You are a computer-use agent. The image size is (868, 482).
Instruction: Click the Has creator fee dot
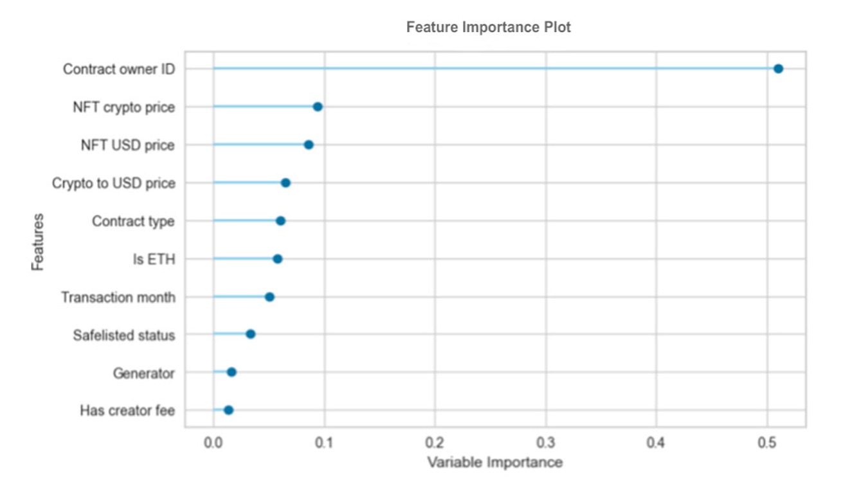coord(228,410)
